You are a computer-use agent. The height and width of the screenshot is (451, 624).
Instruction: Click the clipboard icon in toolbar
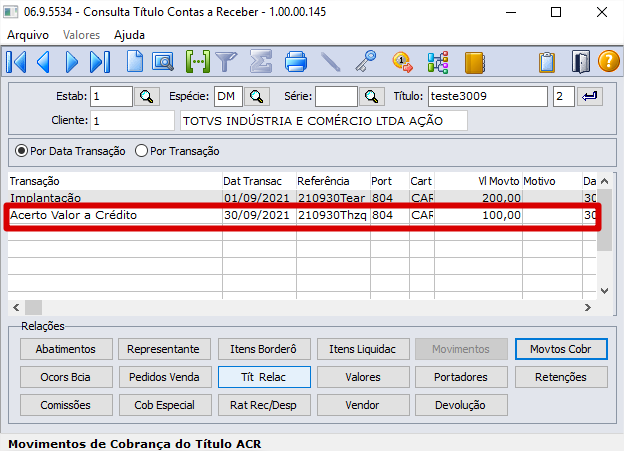tap(547, 62)
